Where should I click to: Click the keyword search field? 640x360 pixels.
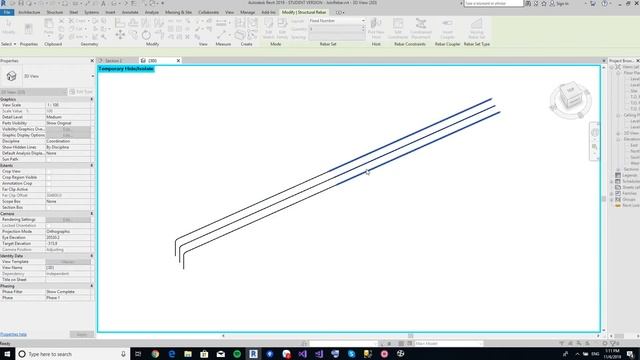coord(493,3)
